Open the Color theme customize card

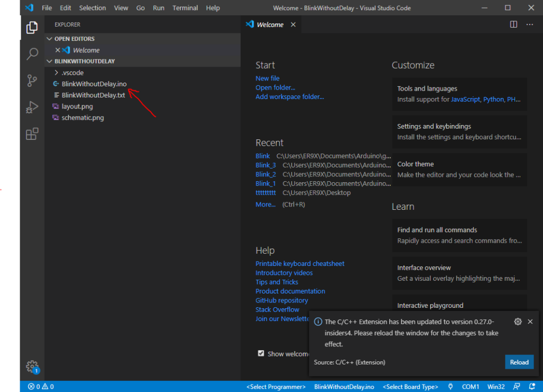tap(459, 170)
